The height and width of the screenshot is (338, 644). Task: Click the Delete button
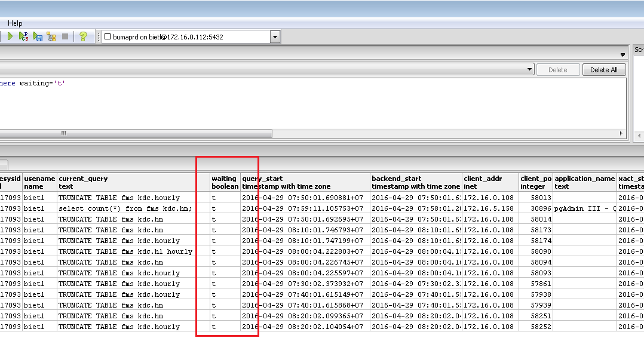[558, 70]
